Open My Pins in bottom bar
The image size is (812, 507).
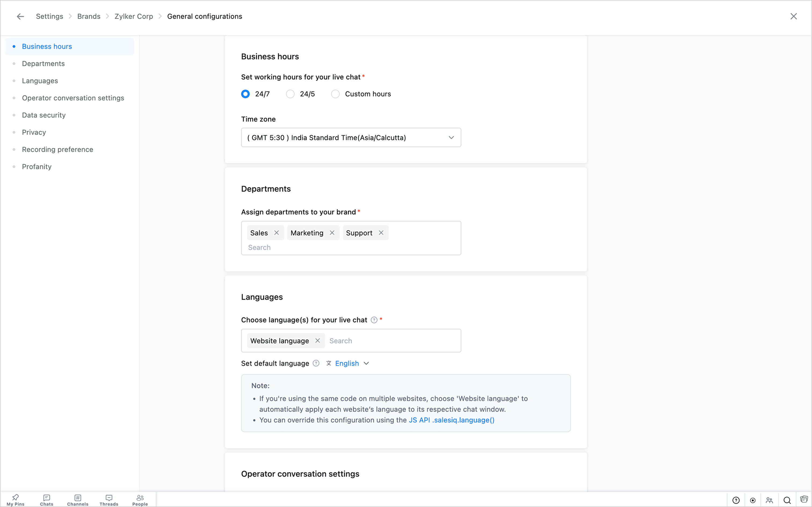pyautogui.click(x=15, y=500)
